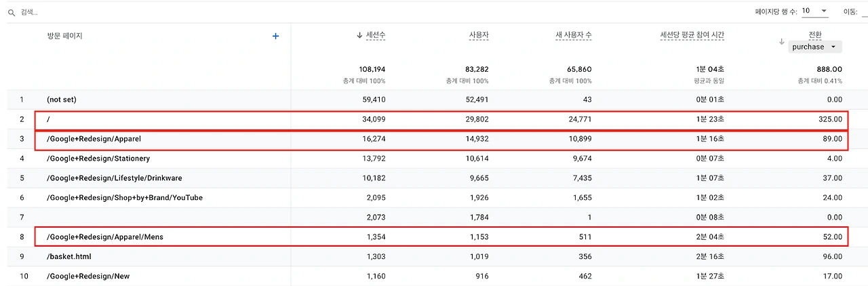The image size is (868, 286).
Task: Click conversions value 325.00
Action: click(830, 119)
